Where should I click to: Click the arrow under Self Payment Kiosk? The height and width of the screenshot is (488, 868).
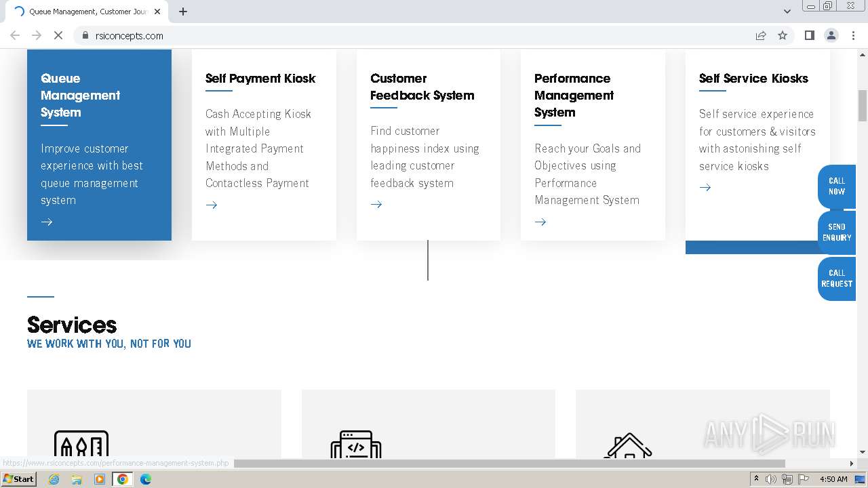[x=212, y=205]
